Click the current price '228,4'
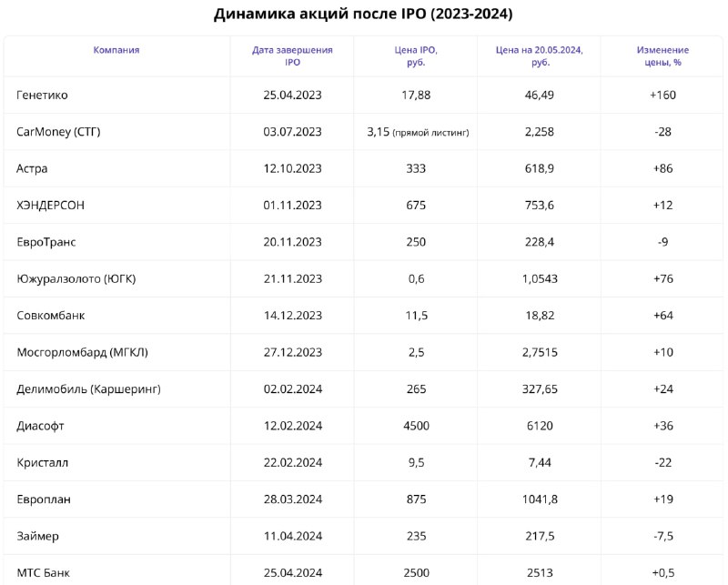The height and width of the screenshot is (585, 728). (540, 242)
